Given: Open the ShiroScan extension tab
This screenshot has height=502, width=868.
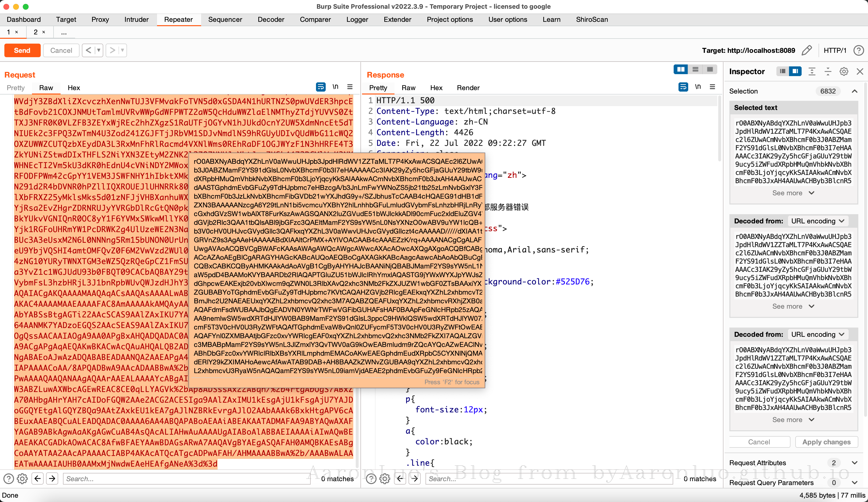Looking at the screenshot, I should [592, 19].
